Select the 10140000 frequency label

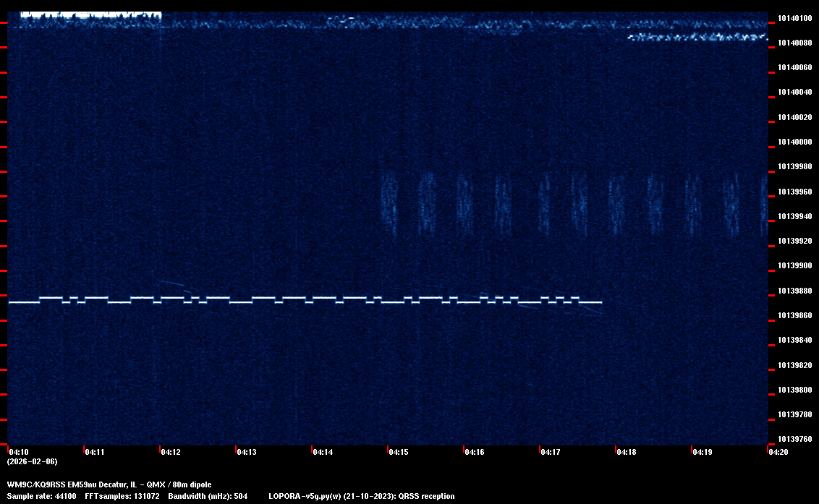pyautogui.click(x=794, y=142)
